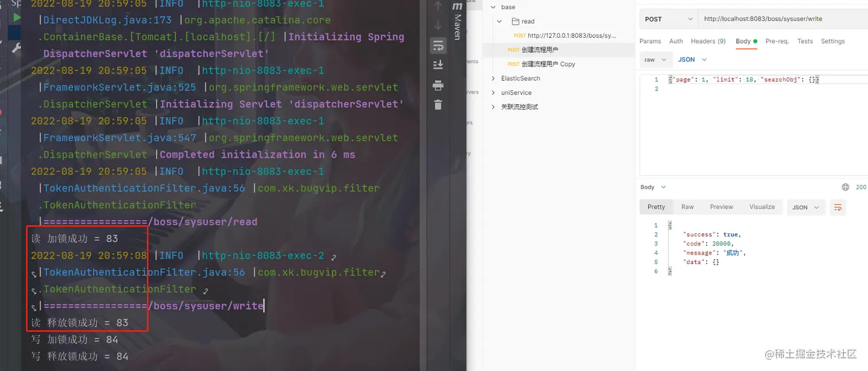The height and width of the screenshot is (371, 868).
Task: Select the Raw response view
Action: click(x=688, y=207)
